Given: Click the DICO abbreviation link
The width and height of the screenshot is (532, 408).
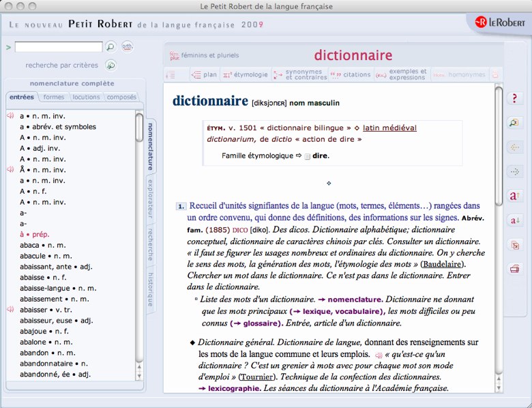Looking at the screenshot, I should point(240,230).
